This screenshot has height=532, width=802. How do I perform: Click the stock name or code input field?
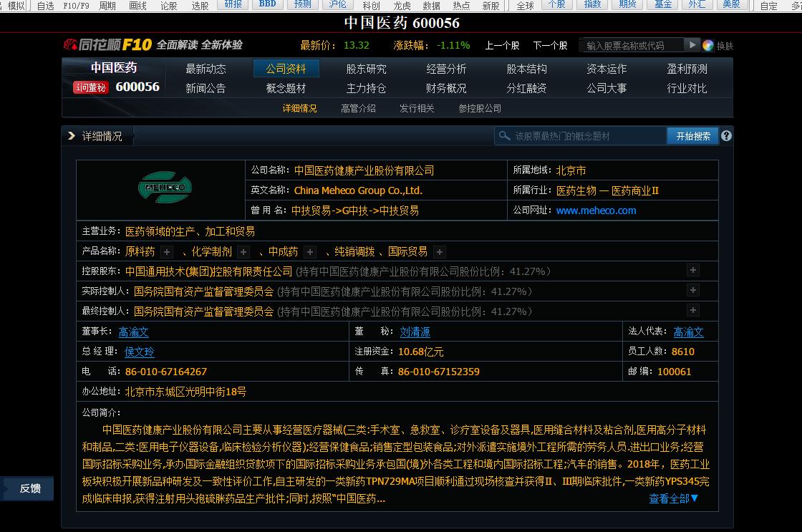(634, 44)
